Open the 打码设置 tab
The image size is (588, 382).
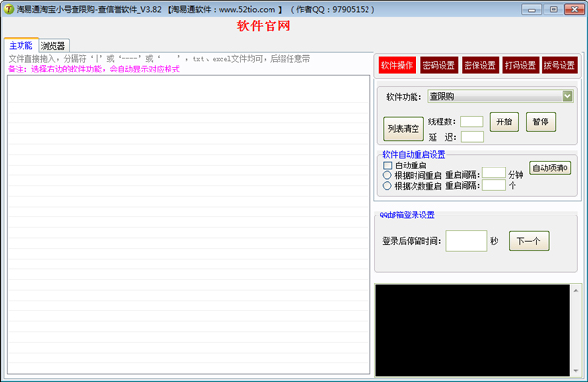pyautogui.click(x=520, y=66)
